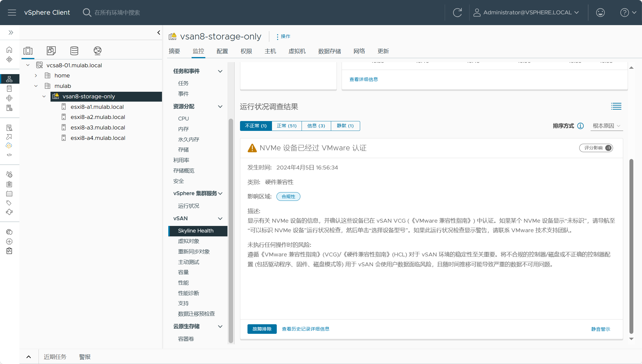Go to Home icon in sidebar

(x=9, y=50)
